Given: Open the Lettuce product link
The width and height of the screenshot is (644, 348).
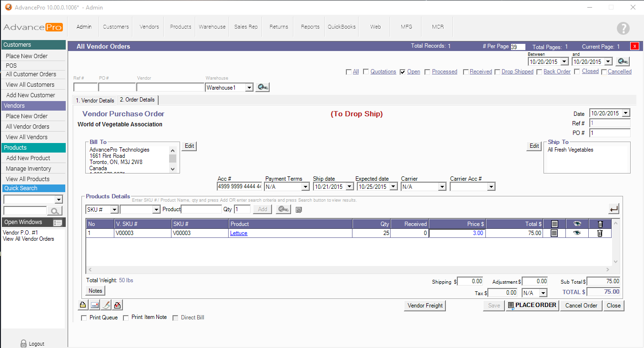Looking at the screenshot, I should 239,233.
